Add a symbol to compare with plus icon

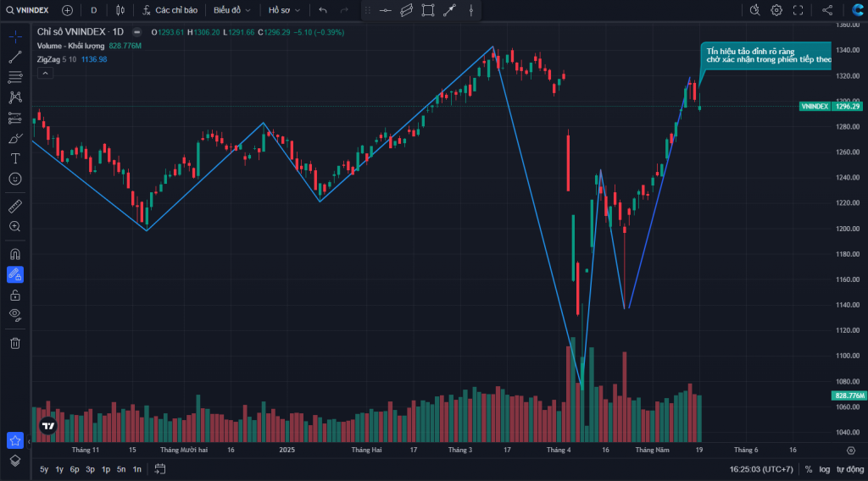click(68, 10)
